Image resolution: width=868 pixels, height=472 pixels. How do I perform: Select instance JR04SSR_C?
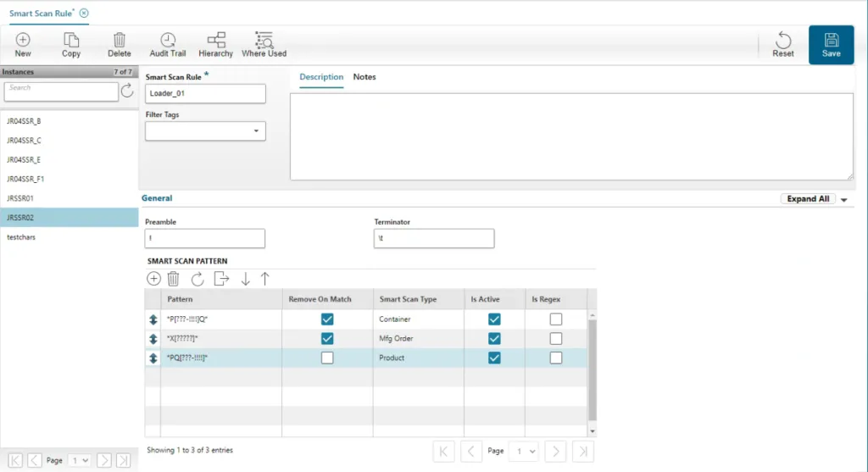(x=70, y=141)
